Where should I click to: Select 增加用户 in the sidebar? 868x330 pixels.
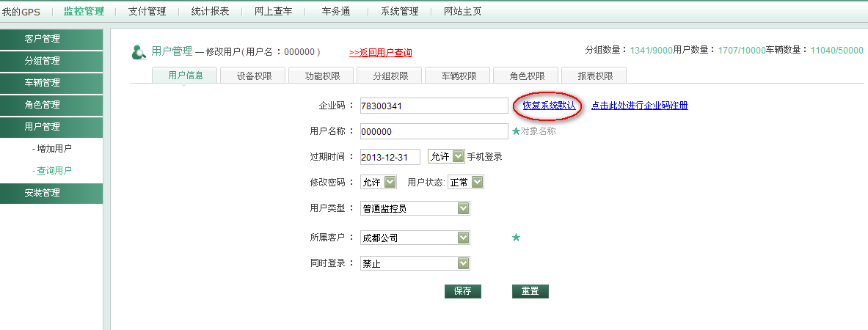[54, 148]
